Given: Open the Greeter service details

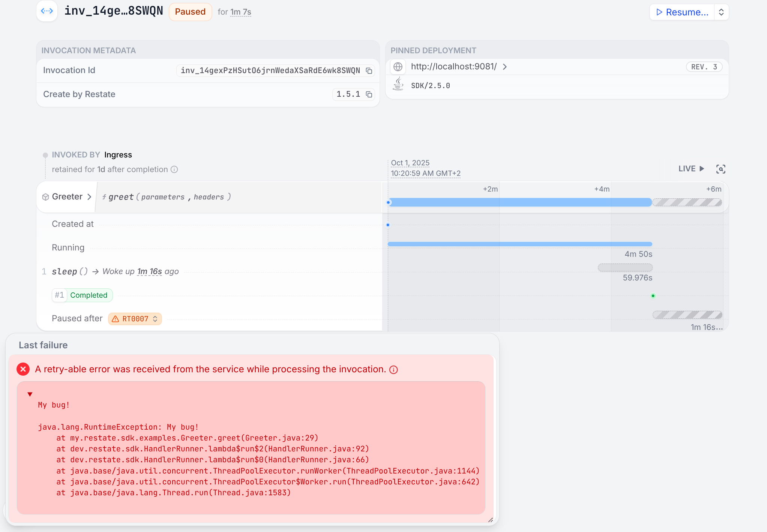Looking at the screenshot, I should pyautogui.click(x=67, y=197).
